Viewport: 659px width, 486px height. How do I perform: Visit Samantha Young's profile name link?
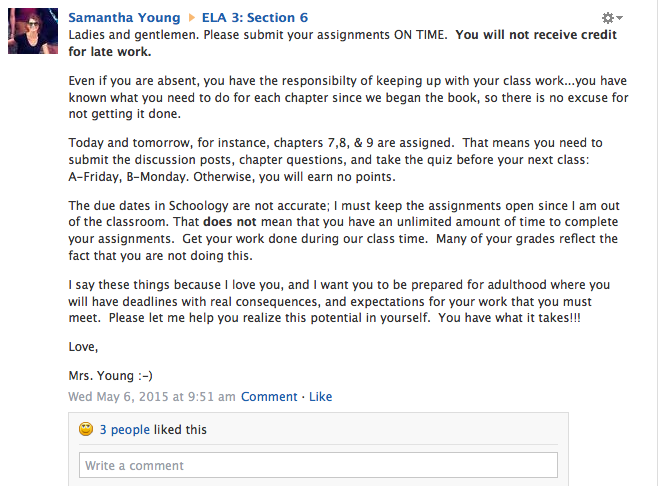(124, 18)
